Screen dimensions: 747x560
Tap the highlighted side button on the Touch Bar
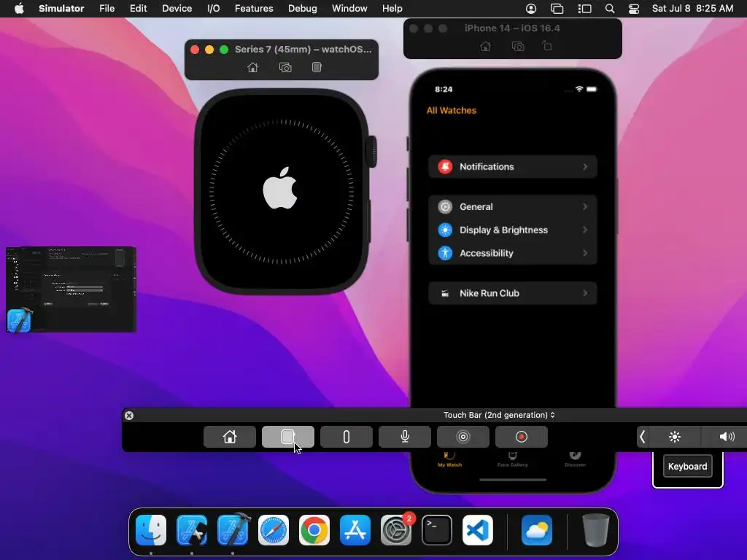287,437
